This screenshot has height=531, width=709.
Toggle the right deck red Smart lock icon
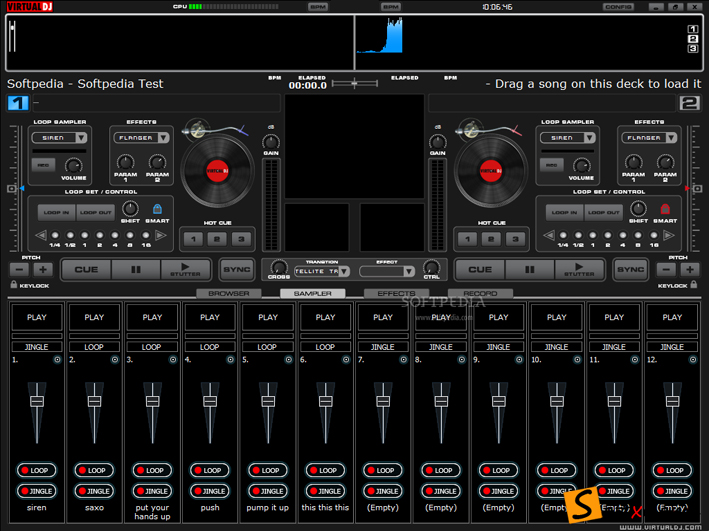tap(665, 209)
